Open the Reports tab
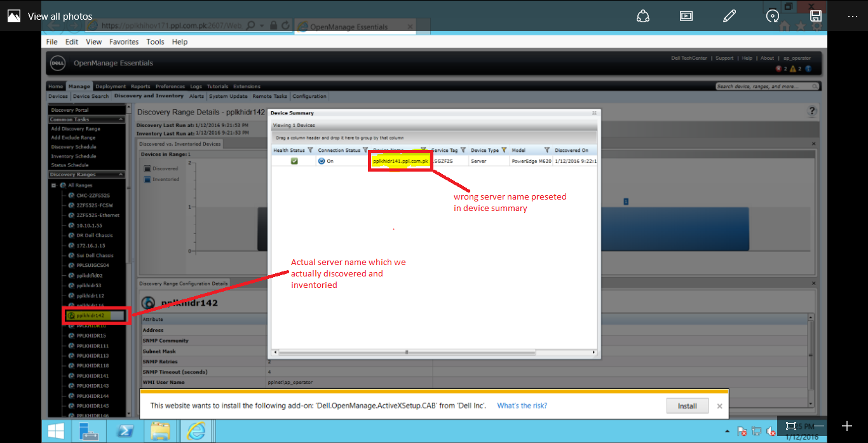868x443 pixels. 140,86
